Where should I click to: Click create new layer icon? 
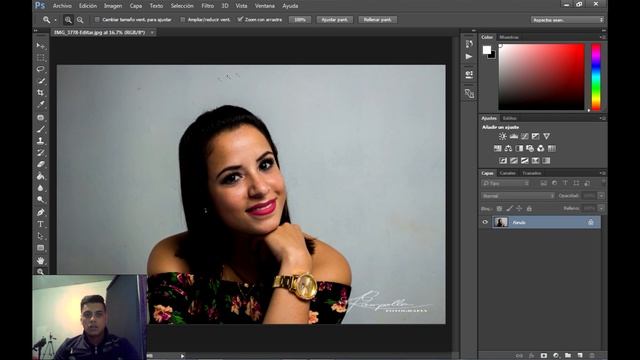(x=580, y=356)
